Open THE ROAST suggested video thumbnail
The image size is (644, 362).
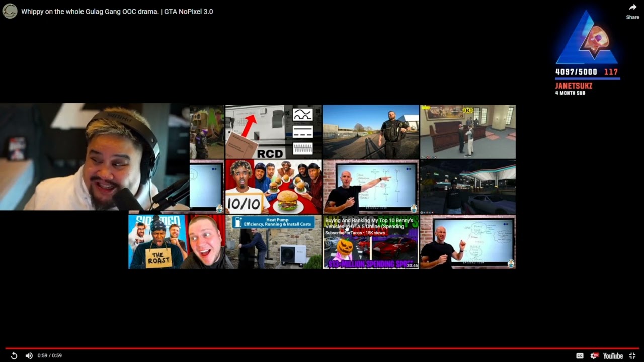pos(177,242)
